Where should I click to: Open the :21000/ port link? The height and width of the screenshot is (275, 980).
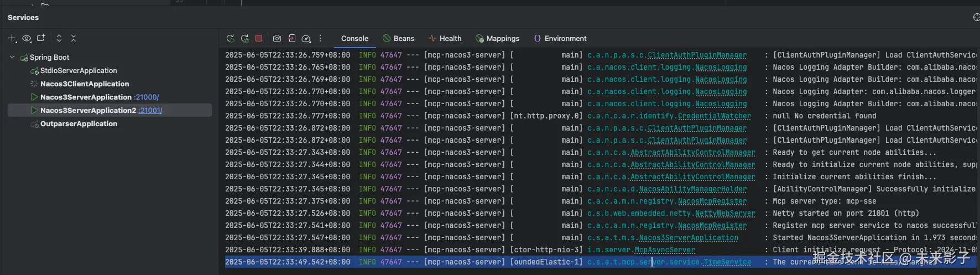click(x=147, y=97)
